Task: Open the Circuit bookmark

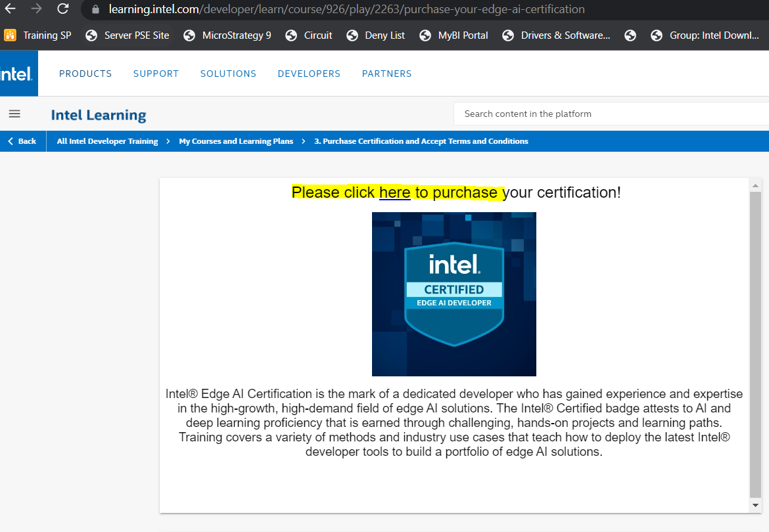Action: click(x=308, y=35)
